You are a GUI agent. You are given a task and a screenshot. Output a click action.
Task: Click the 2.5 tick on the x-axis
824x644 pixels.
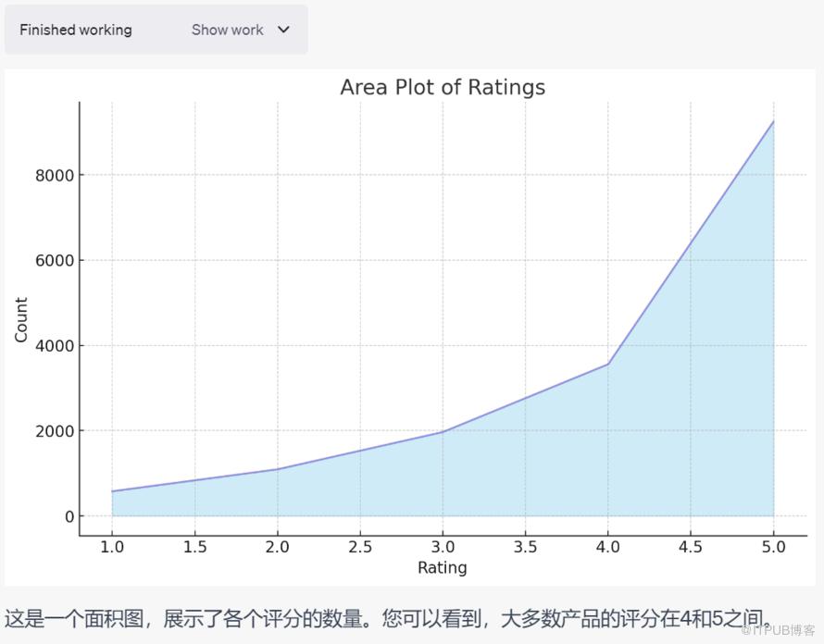[360, 547]
